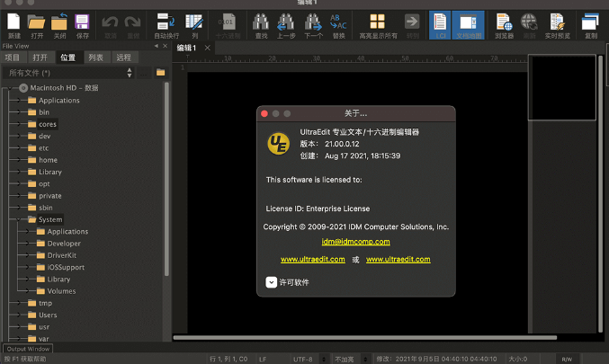Collapse the Macintosh HD tree root
The height and width of the screenshot is (364, 609).
point(10,88)
